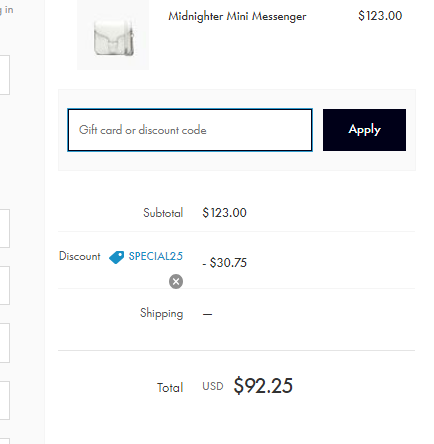Click the Shipping label

[161, 313]
